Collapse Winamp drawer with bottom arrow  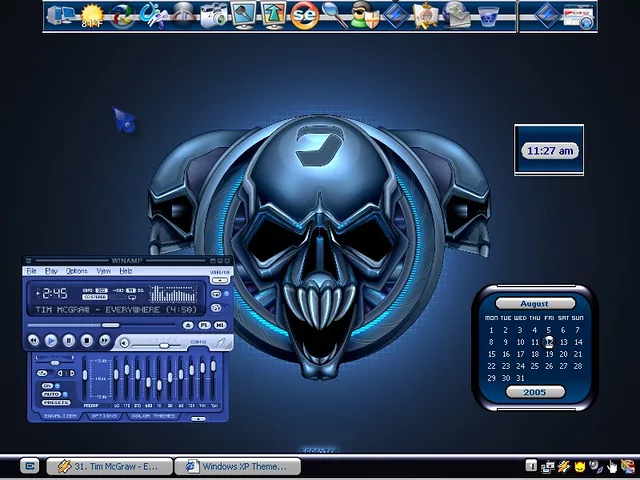click(198, 418)
